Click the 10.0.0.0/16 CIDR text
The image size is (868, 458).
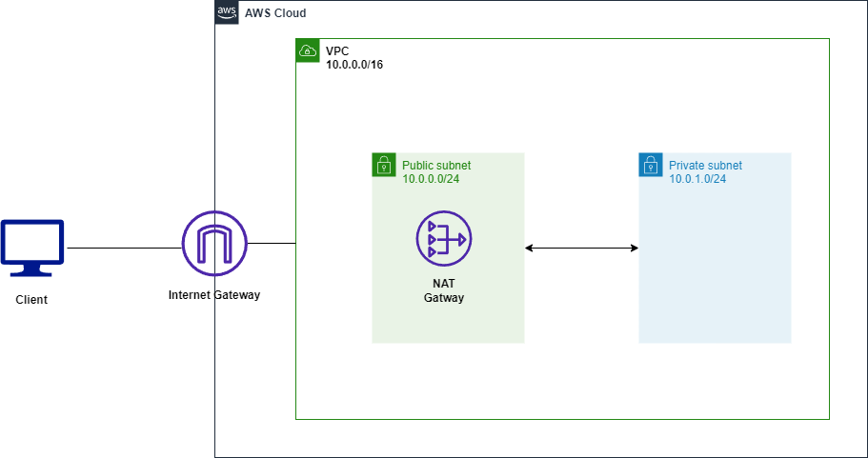pos(354,65)
